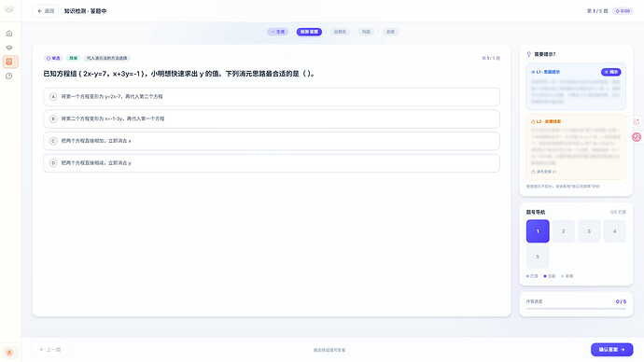Select option B: 将第二个方程变形为 x=-1-3y
This screenshot has width=644, height=362.
(272, 119)
